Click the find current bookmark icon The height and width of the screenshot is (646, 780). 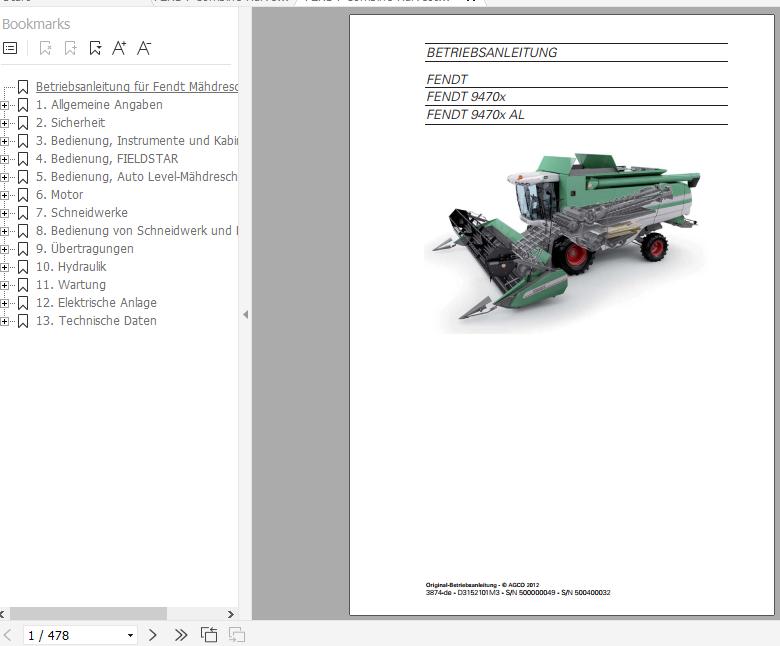click(x=95, y=48)
